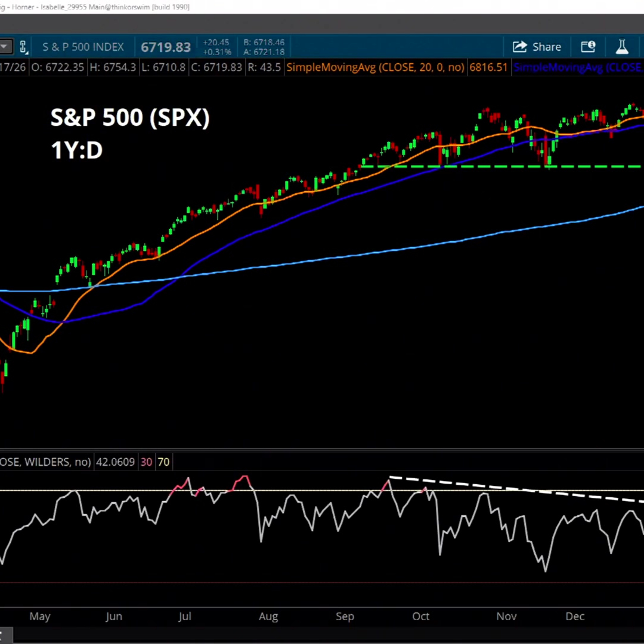Click the S & P 500 INDEX label
The image size is (644, 644).
83,47
